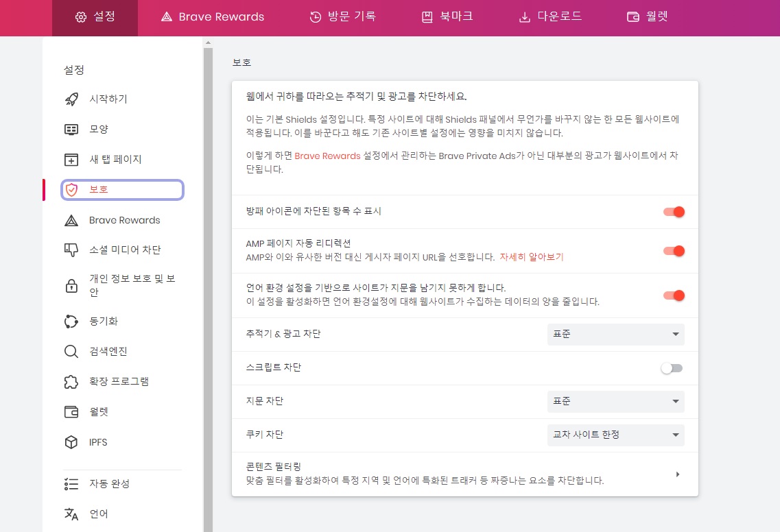This screenshot has width=780, height=532.
Task: Click the lock icon for 개인 정보 보호 및 보안
Action: pyautogui.click(x=71, y=286)
